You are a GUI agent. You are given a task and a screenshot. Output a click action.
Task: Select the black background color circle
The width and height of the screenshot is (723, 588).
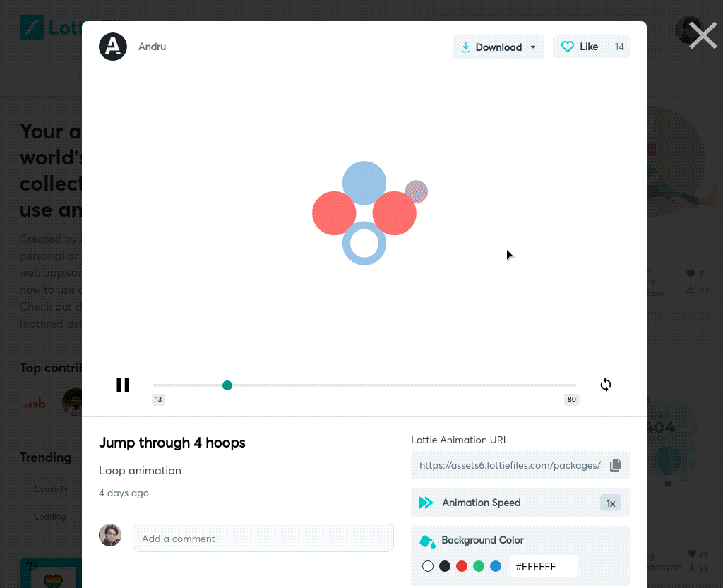445,565
